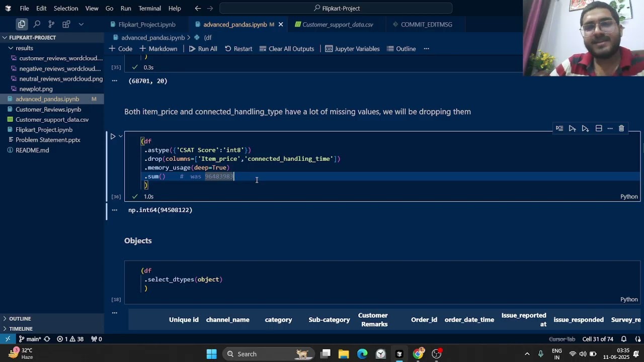
Task: Open forwarded ports status indicator
Action: pos(96,339)
